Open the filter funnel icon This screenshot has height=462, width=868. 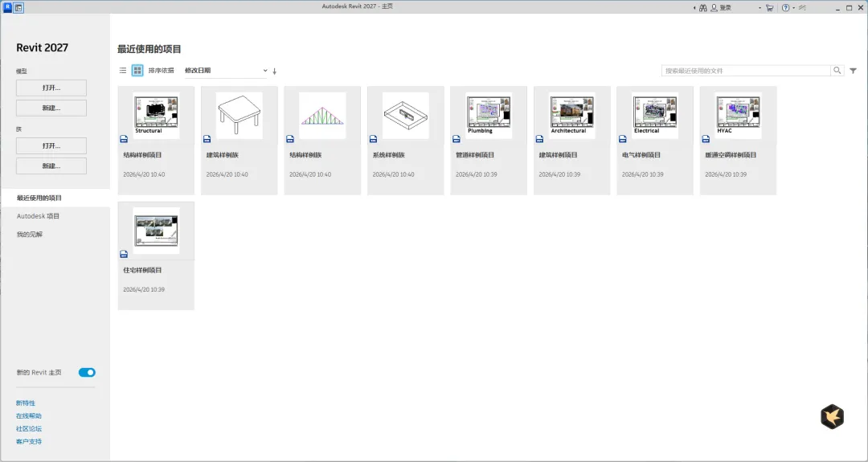tap(853, 70)
